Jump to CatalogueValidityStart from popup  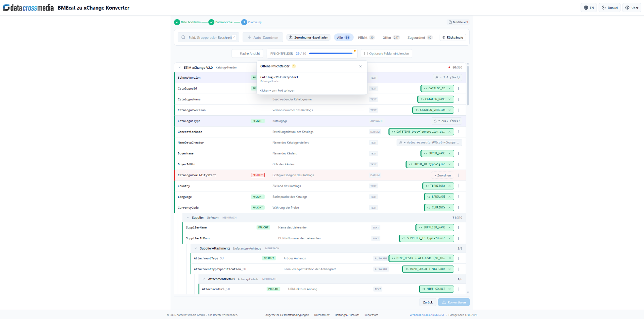pyautogui.click(x=312, y=79)
